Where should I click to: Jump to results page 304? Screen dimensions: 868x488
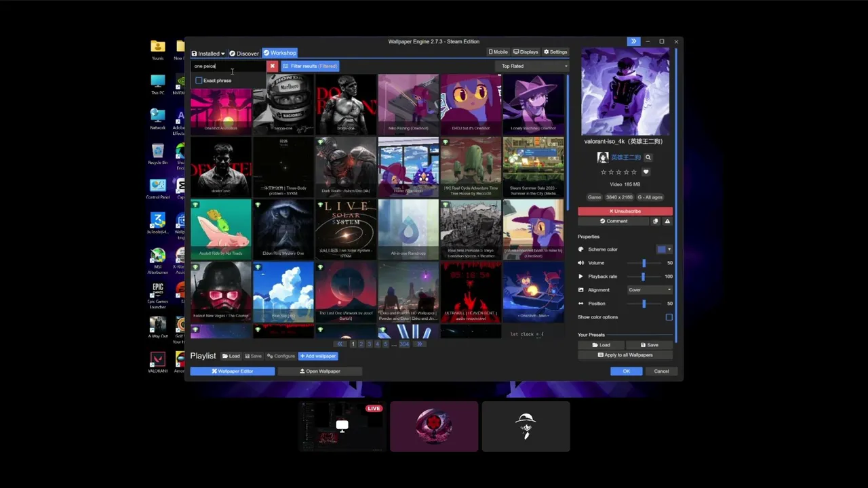tap(404, 344)
